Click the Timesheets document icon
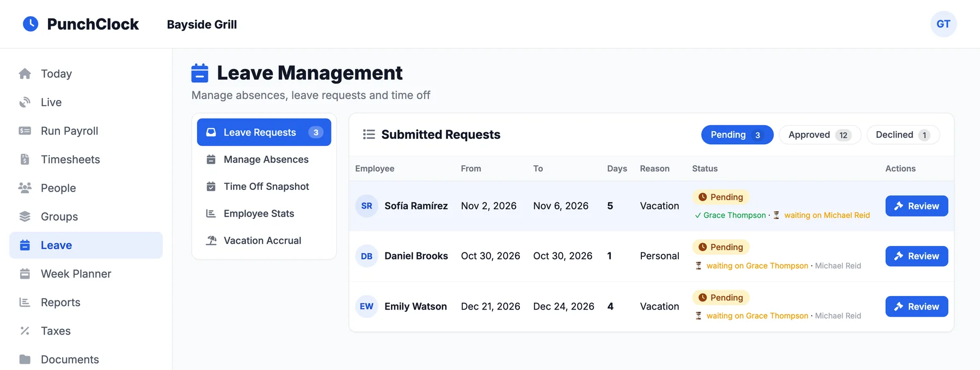 pyautogui.click(x=24, y=159)
